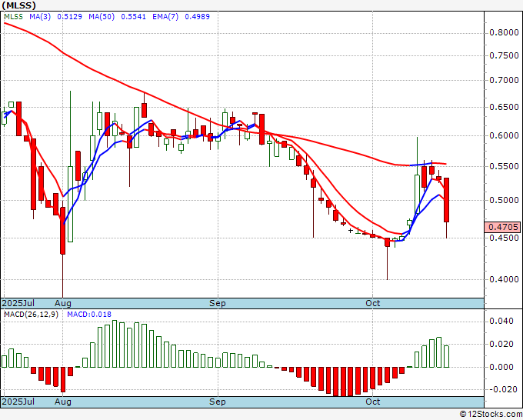This screenshot has height=420, width=523.
Task: Click the 0.4500 price axis label
Action: (504, 238)
